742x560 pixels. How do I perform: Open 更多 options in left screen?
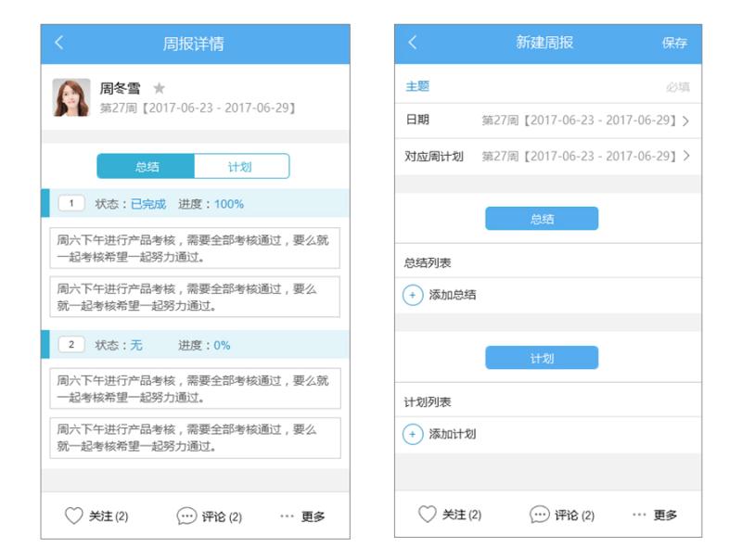[x=303, y=516]
